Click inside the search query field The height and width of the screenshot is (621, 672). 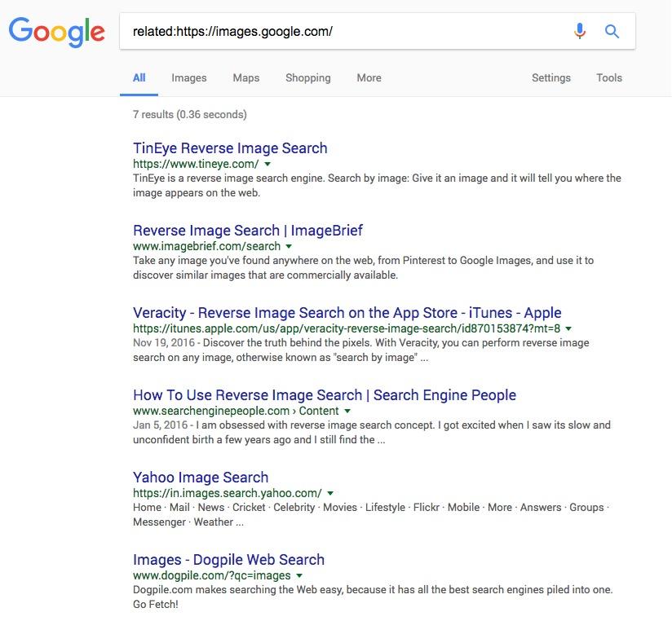[343, 32]
